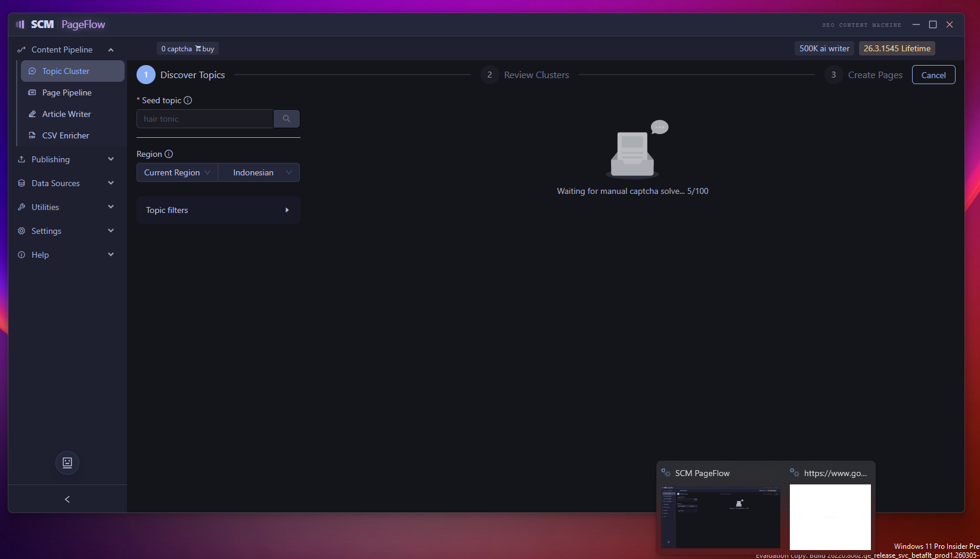Open the feedback face icon in sidebar
Viewport: 980px width, 559px height.
[67, 462]
